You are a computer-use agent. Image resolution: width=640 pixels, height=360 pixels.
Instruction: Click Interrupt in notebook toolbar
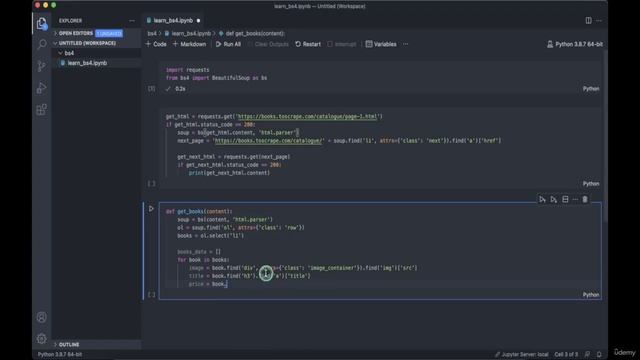tap(342, 44)
